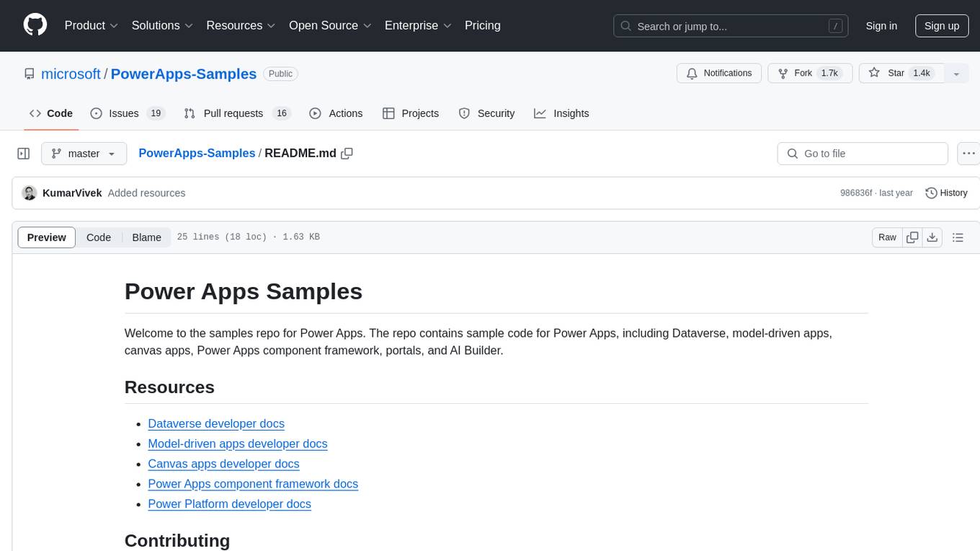Switch to the Code tab
This screenshot has width=980, height=551.
[51, 113]
